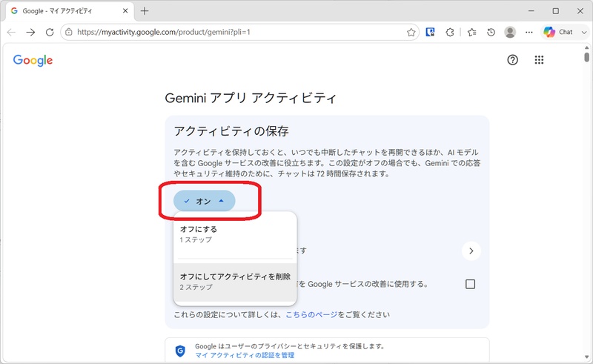Click the site info lock icon
The height and width of the screenshot is (364, 593).
point(69,32)
